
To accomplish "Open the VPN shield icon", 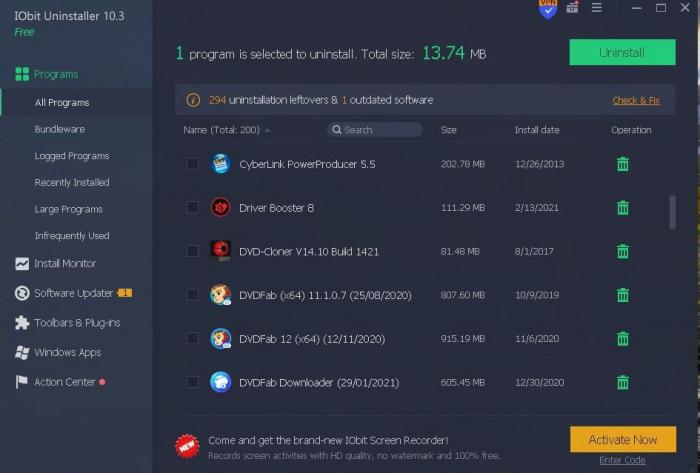I will (548, 9).
